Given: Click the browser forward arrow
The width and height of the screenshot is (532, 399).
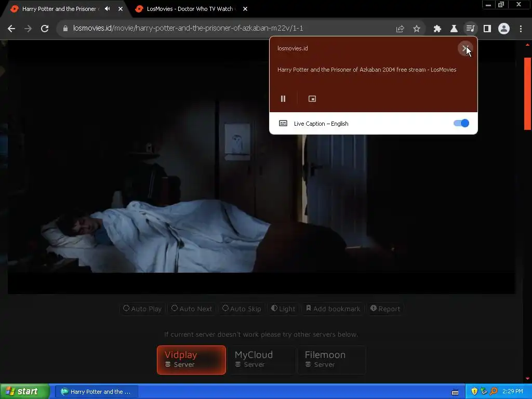Looking at the screenshot, I should pos(28,29).
